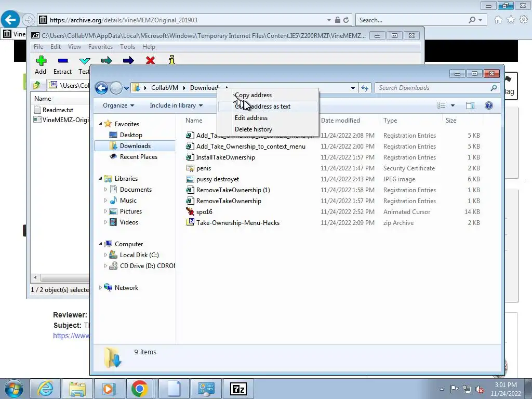The height and width of the screenshot is (399, 532).
Task: Open the Organize dropdown
Action: (118, 105)
